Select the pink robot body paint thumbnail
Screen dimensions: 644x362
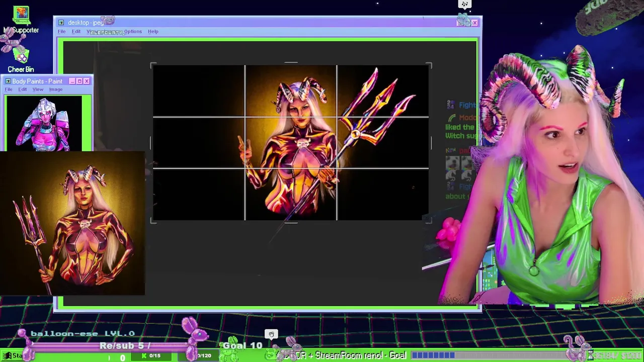tap(44, 124)
